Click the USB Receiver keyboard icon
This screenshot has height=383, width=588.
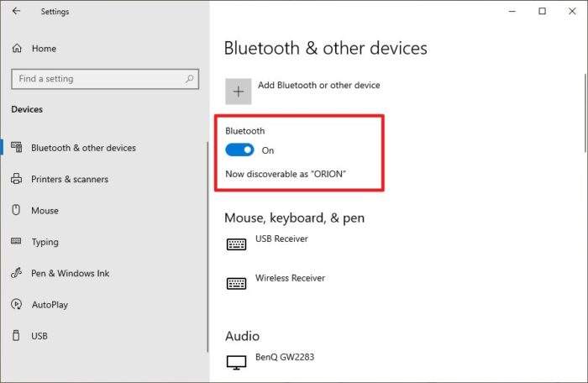coord(236,244)
